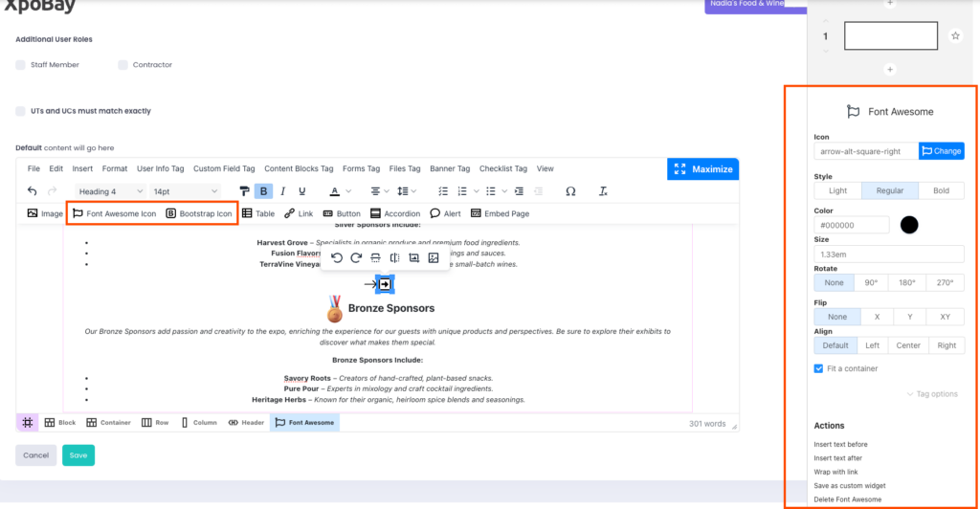Insert a Bootstrap Icon
Screen dimensions: 980x509
(x=198, y=213)
